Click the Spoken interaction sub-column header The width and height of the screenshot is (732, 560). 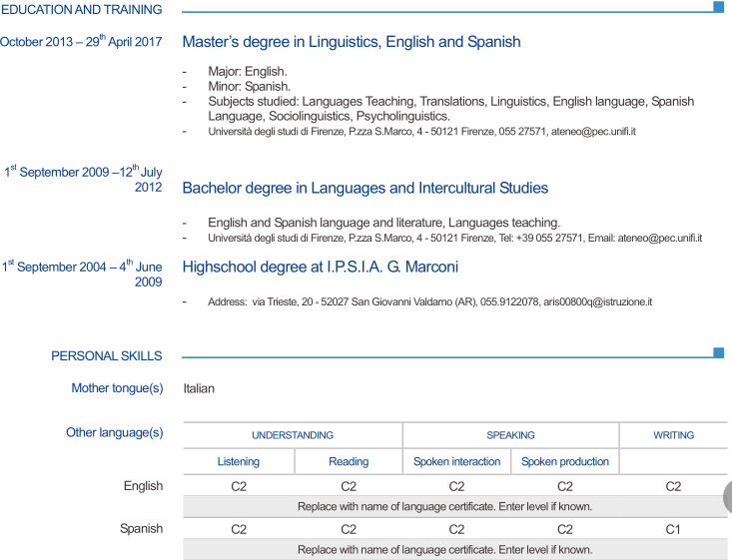pyautogui.click(x=456, y=461)
